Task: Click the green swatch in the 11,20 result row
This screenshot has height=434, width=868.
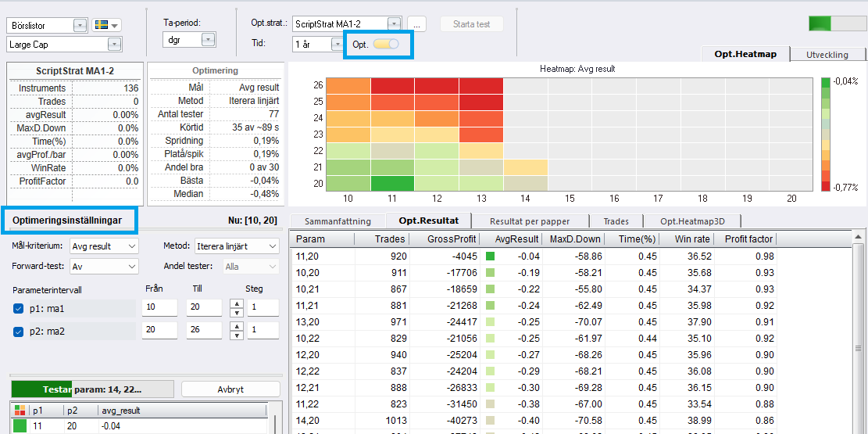Action: 490,256
